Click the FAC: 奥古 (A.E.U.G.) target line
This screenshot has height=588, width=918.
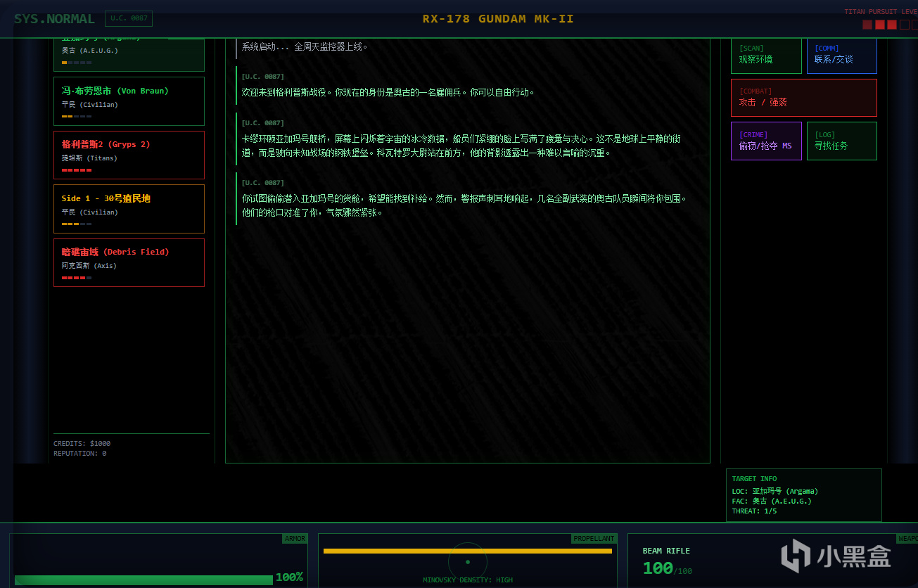coord(772,501)
